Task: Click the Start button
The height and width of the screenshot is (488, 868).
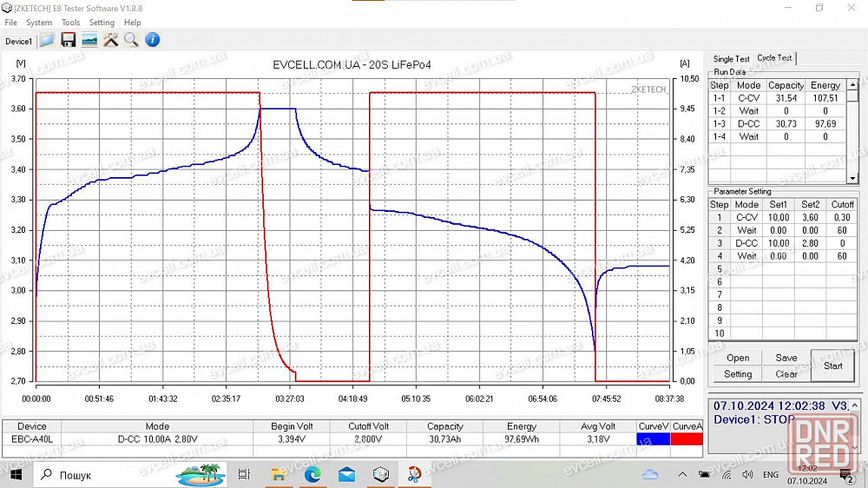Action: (832, 366)
